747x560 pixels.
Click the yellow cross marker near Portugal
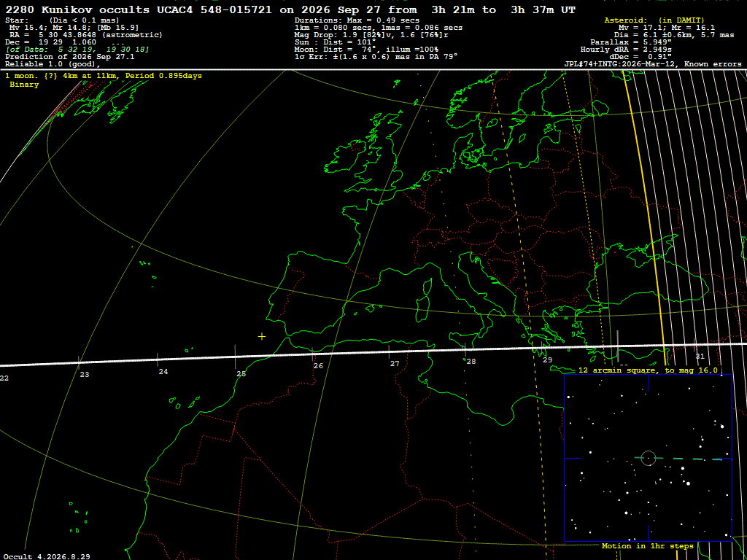(x=262, y=337)
